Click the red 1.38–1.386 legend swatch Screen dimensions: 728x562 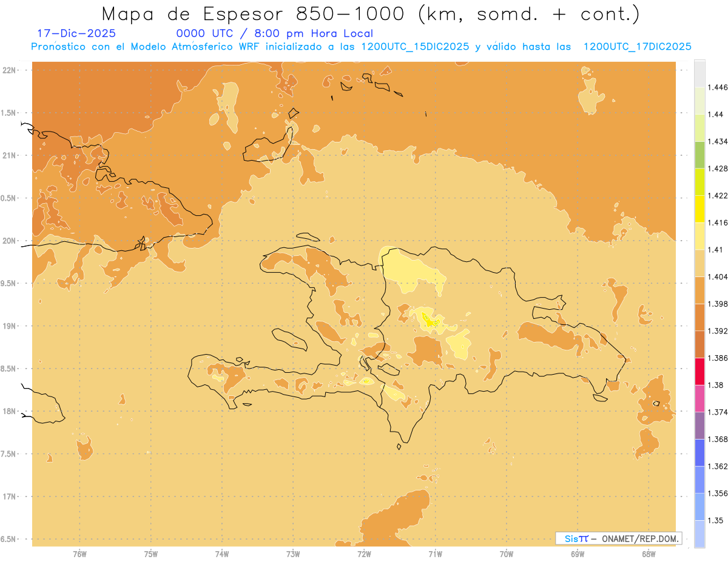pos(699,372)
